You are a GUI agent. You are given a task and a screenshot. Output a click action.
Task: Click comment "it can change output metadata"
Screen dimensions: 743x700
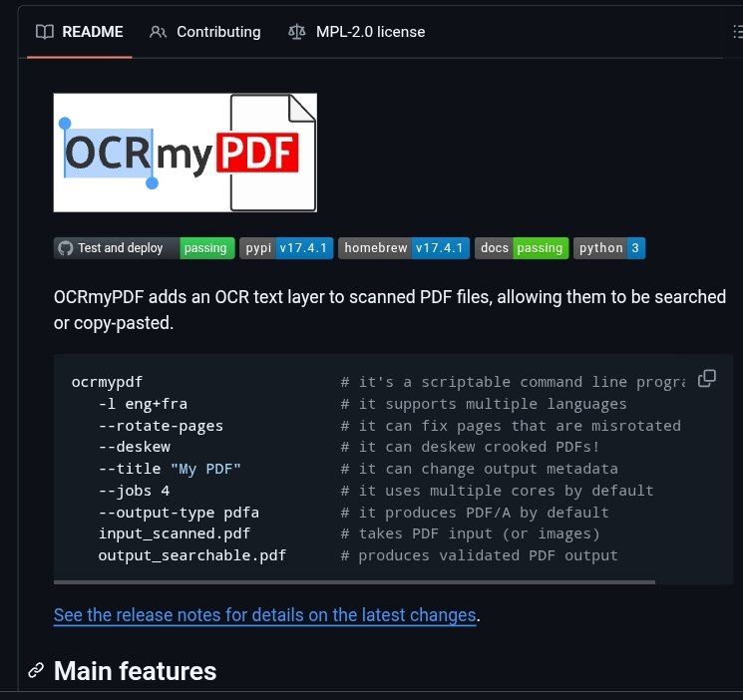[479, 469]
